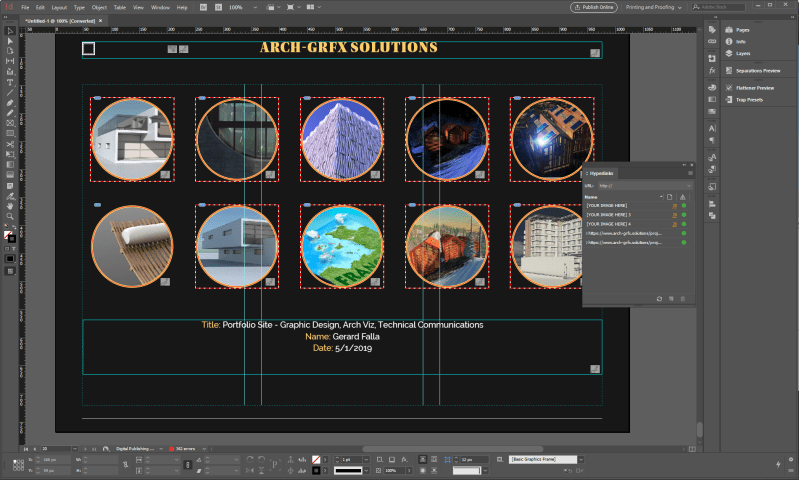Create new hyperlink icon in Hyperlinks panel
Screen dimensions: 799x480
pyautogui.click(x=671, y=299)
